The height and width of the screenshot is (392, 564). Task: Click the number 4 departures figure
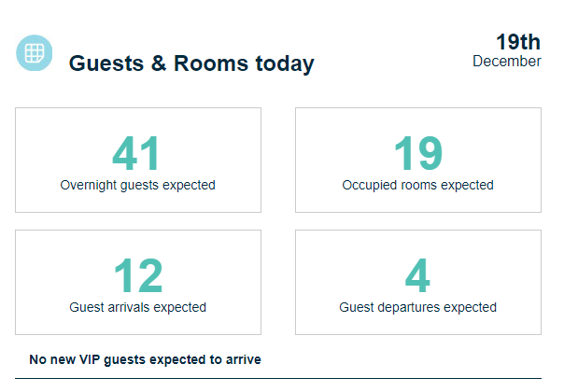(x=417, y=276)
